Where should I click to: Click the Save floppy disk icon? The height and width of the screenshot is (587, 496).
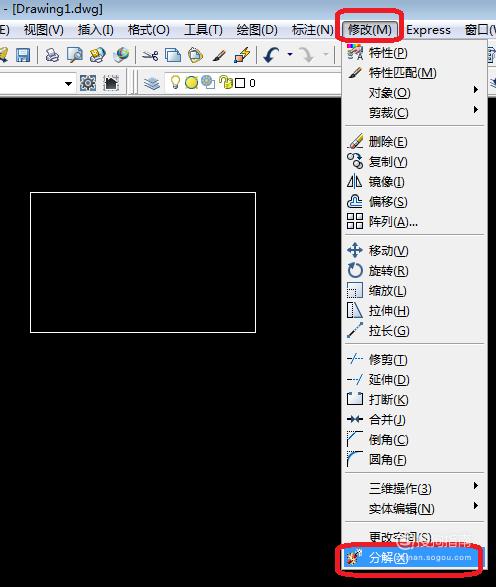pyautogui.click(x=23, y=55)
